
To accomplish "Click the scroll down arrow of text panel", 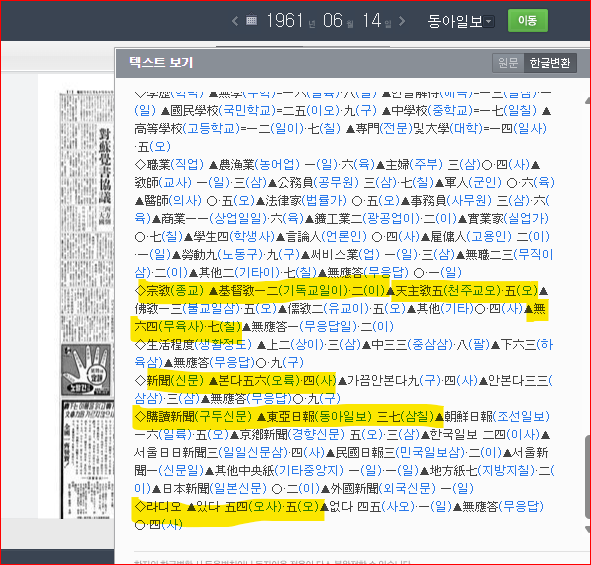I will (588, 529).
